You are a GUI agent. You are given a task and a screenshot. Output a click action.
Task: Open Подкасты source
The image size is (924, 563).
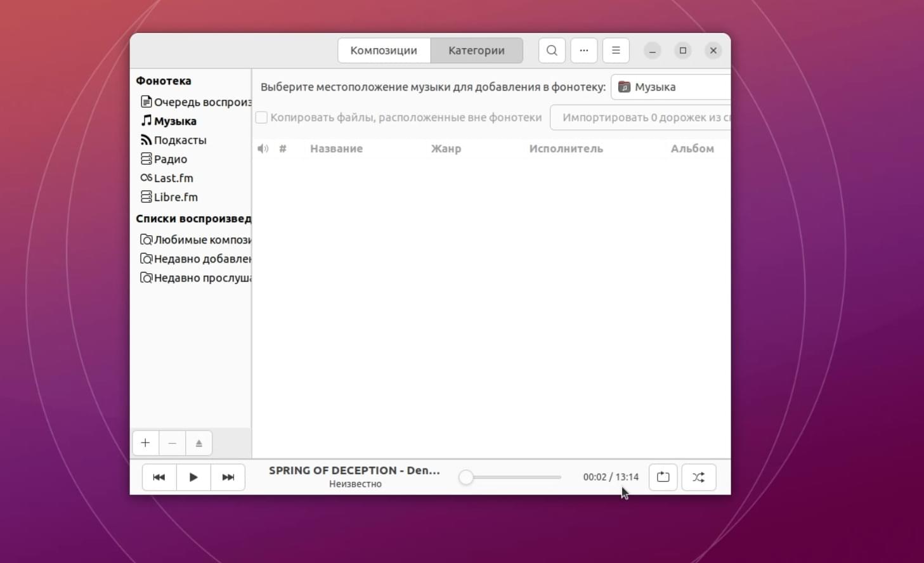tap(191, 140)
